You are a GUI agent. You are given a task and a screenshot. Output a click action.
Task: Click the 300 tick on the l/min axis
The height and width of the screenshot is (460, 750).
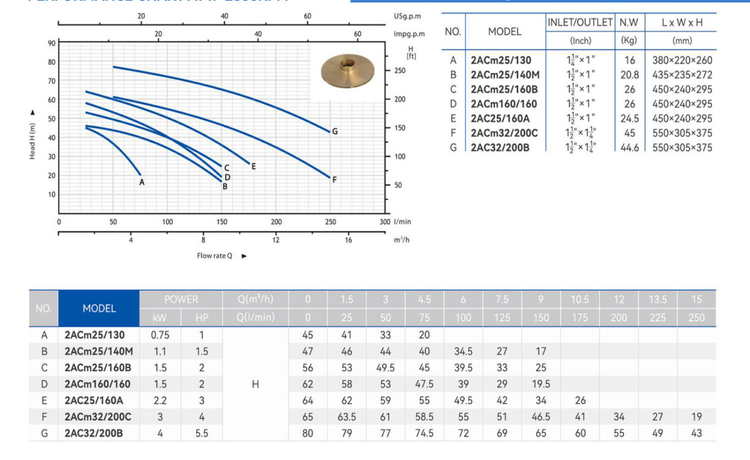(x=385, y=222)
